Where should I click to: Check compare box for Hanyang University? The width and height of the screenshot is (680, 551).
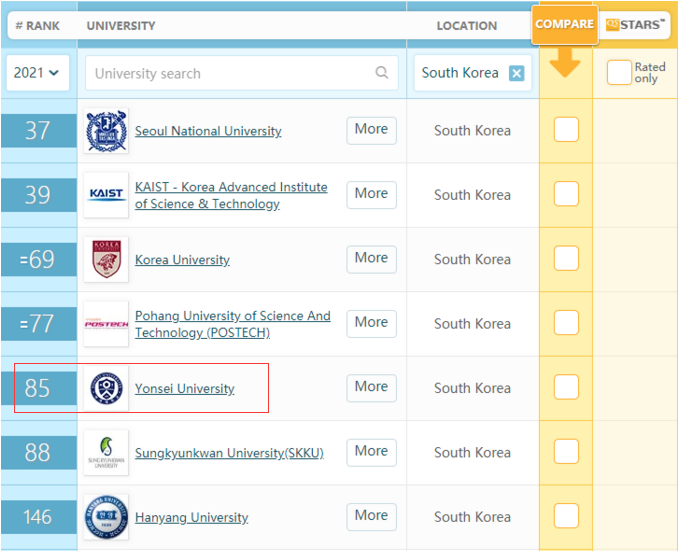tap(566, 516)
